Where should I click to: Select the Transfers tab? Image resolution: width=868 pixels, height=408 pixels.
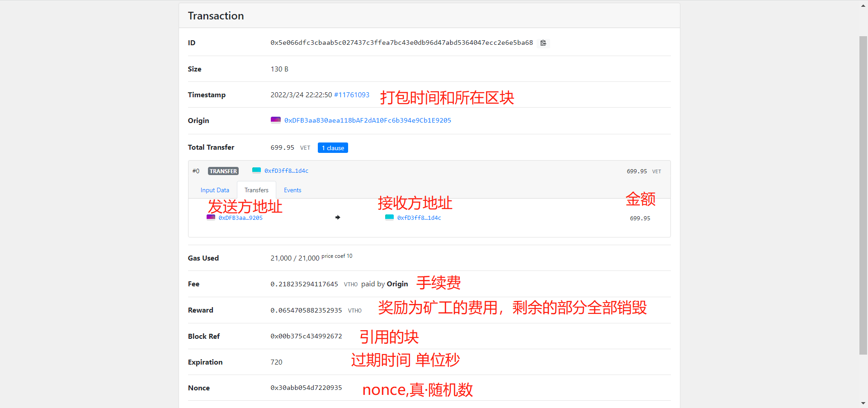point(256,190)
